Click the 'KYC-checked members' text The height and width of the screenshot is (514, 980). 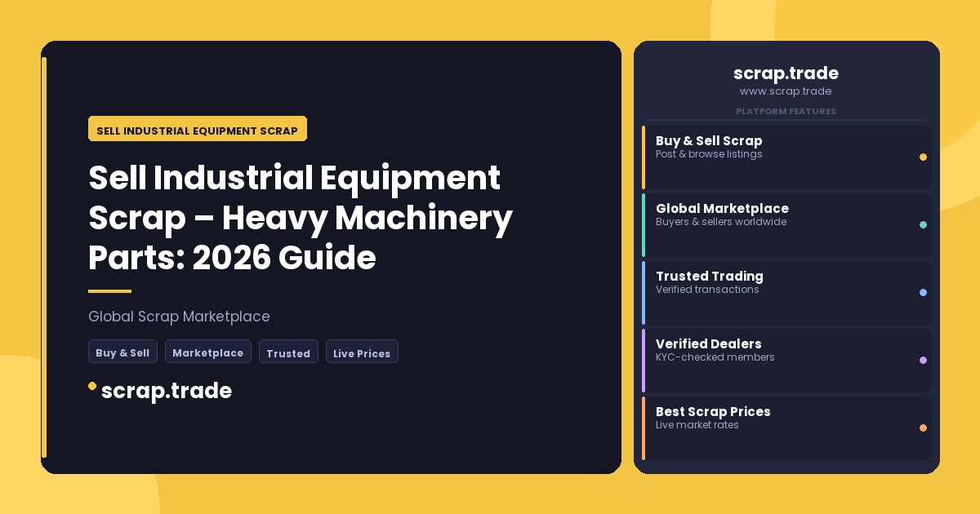pos(715,357)
